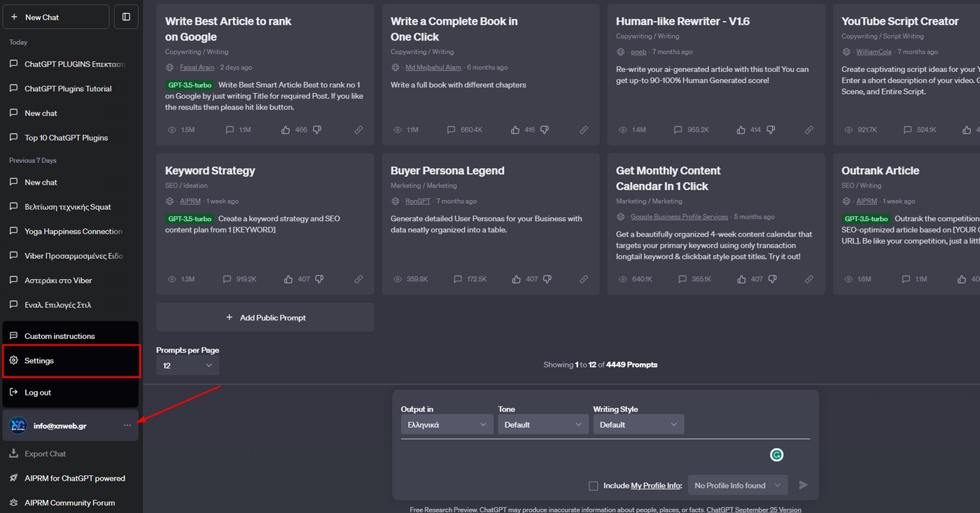Choose Log out from the account menu
This screenshot has width=980, height=513.
coord(71,393)
